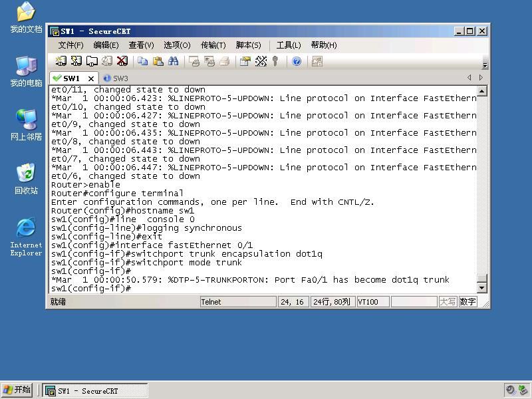
Task: Switch to the SW3 session tab
Action: (x=116, y=78)
